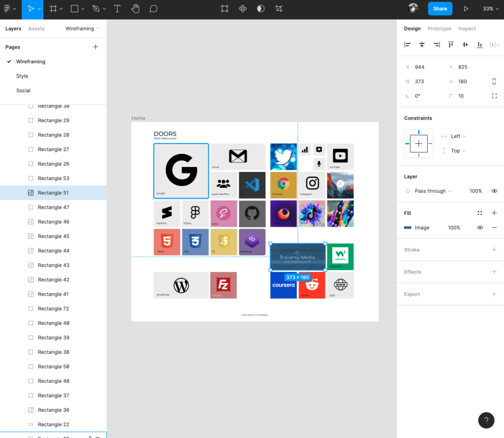
Task: Click the Share button
Action: click(440, 9)
